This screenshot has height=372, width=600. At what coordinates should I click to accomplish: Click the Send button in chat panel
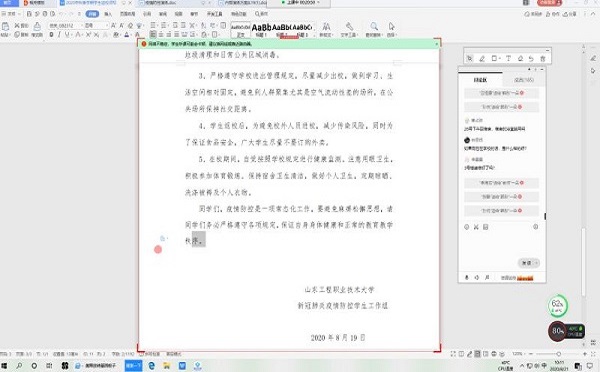[528, 263]
